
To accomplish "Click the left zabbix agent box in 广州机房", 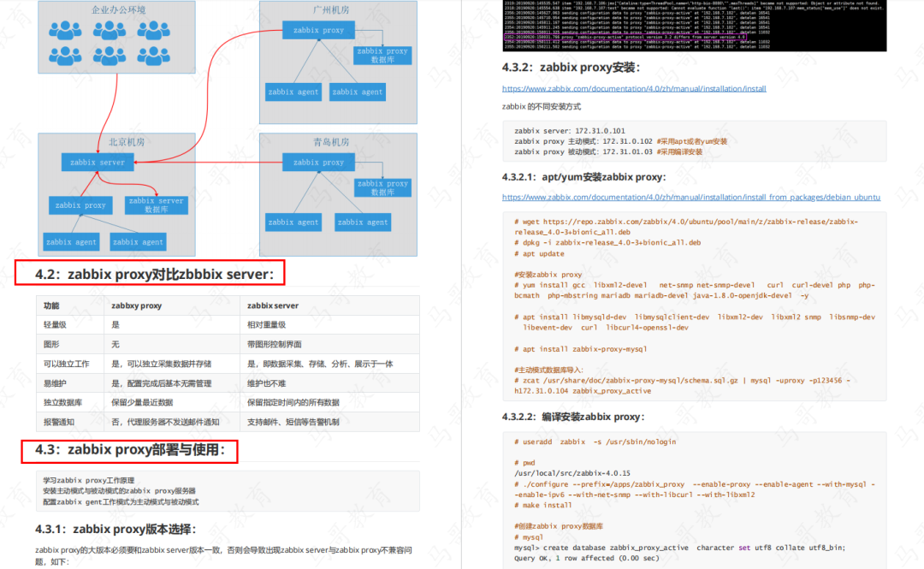I will click(x=293, y=92).
